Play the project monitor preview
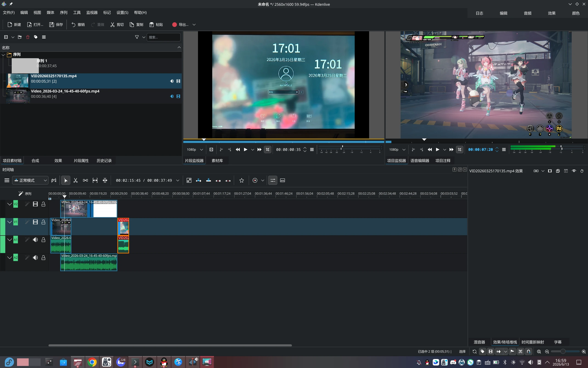Viewport: 588px width, 368px height. click(437, 149)
